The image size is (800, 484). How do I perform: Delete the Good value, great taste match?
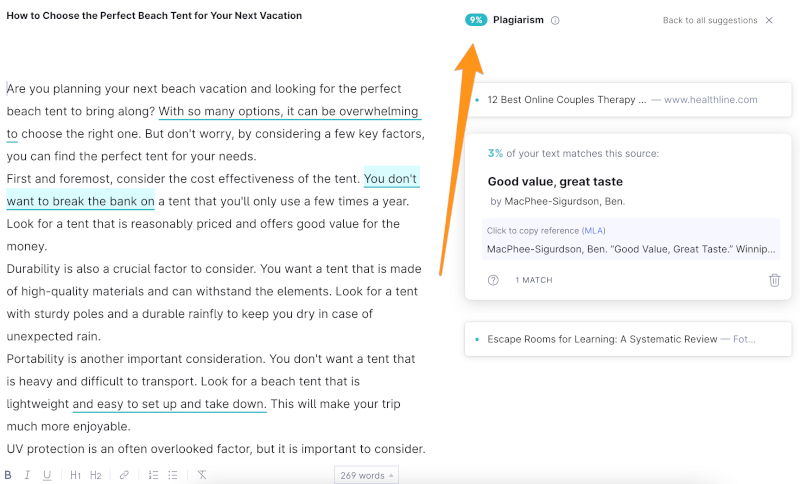pyautogui.click(x=774, y=280)
